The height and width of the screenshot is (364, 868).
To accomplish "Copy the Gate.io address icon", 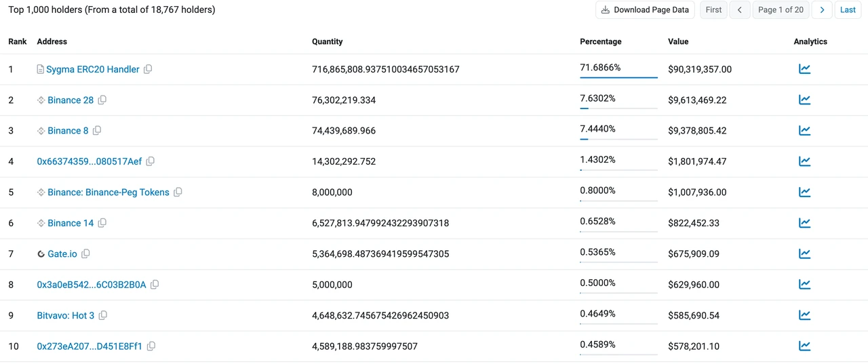I will (85, 254).
